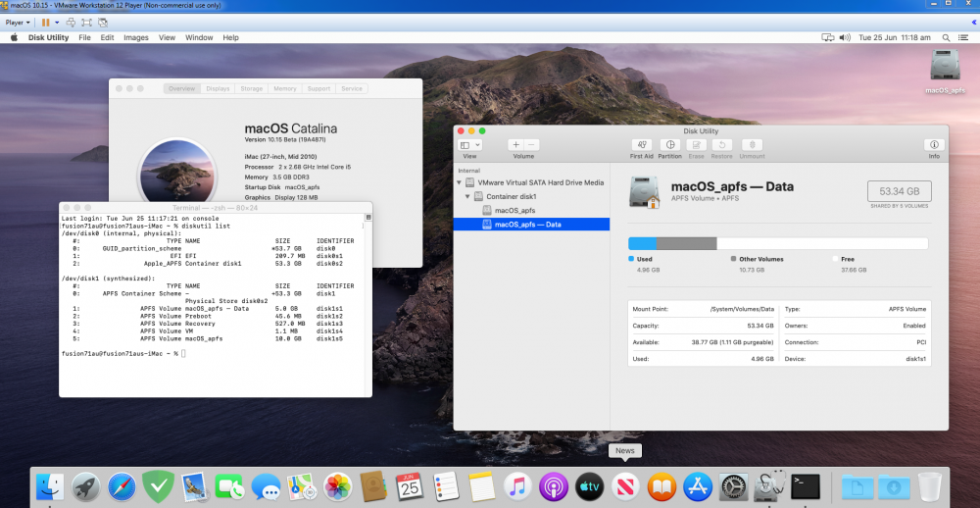The image size is (980, 508).
Task: Open Podcasts from the Dock
Action: point(554,486)
